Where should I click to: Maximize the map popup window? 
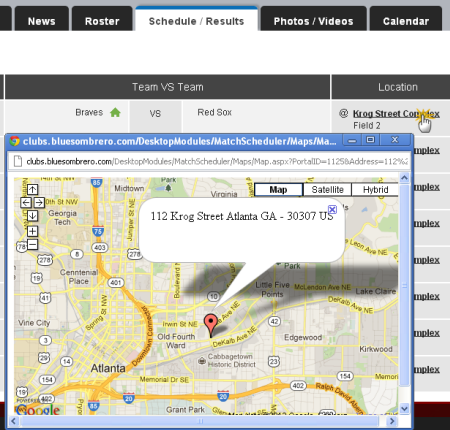(370, 140)
